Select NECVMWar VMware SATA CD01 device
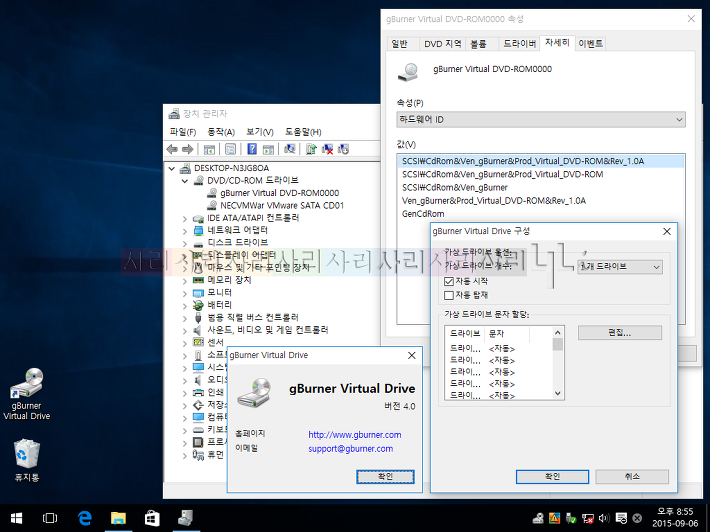The height and width of the screenshot is (532, 710). 282,206
